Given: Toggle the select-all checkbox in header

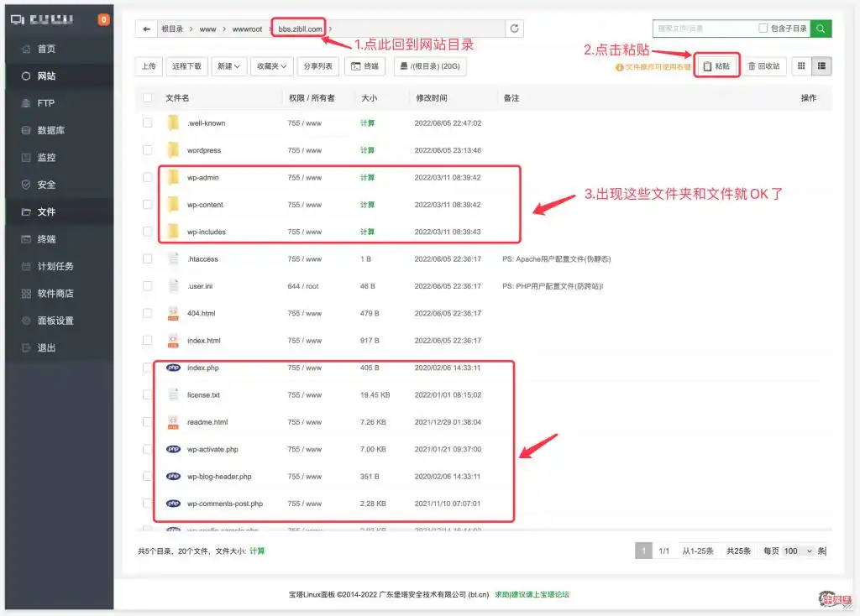Looking at the screenshot, I should pyautogui.click(x=148, y=98).
